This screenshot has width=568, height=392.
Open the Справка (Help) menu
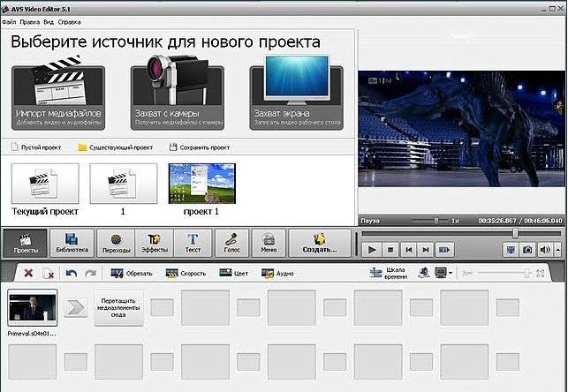tap(69, 20)
